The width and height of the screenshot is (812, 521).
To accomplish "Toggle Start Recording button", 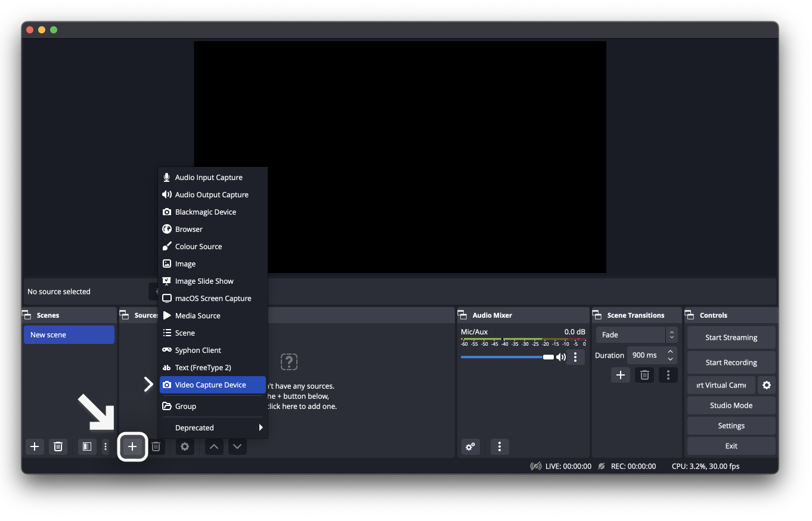I will (x=731, y=362).
